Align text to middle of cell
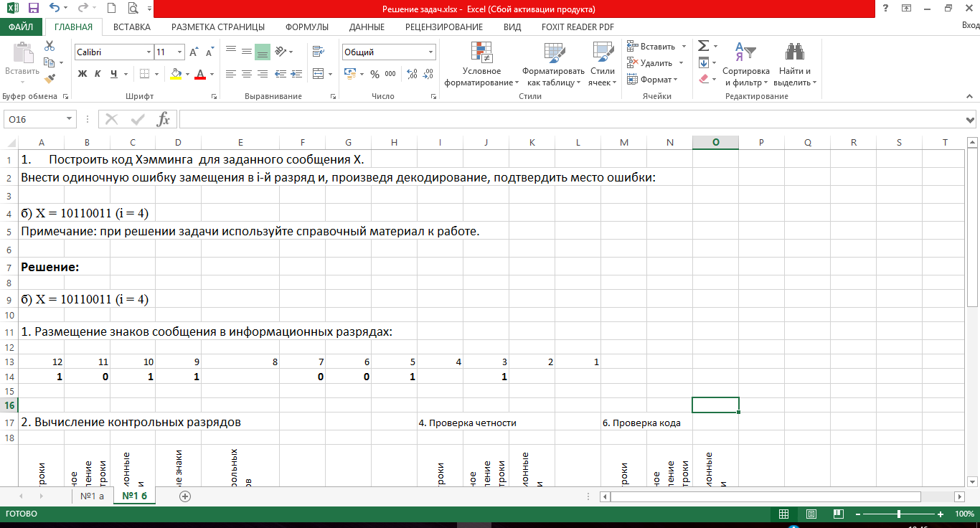The height and width of the screenshot is (528, 980). [x=247, y=52]
